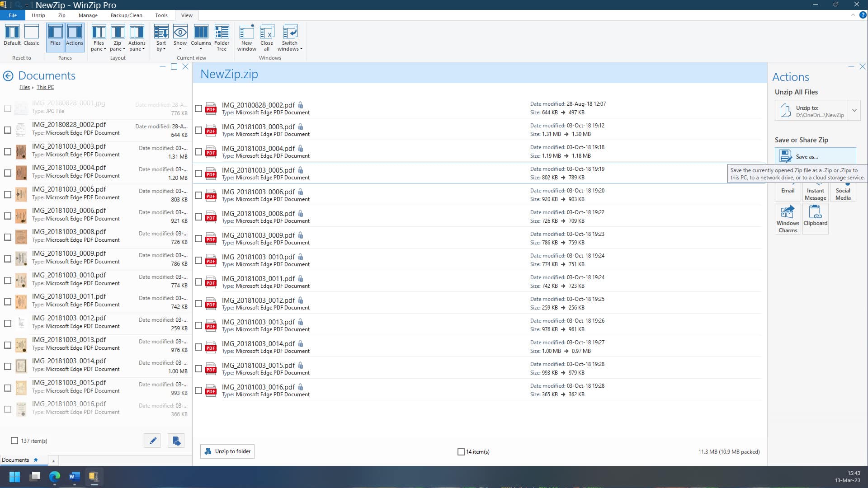Reset layout to Default view
The width and height of the screenshot is (868, 488).
point(12,35)
